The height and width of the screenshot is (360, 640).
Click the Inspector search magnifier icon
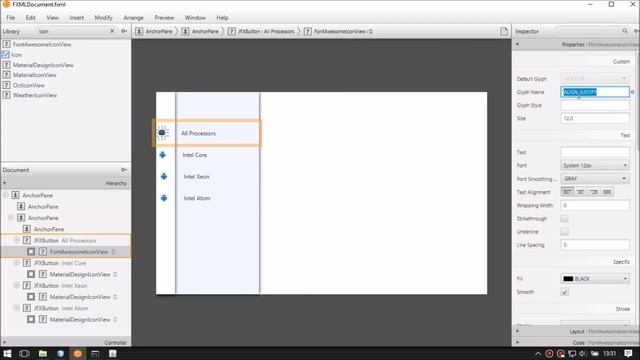625,31
